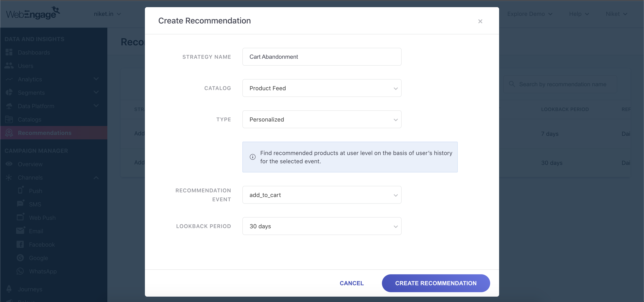Image resolution: width=644 pixels, height=302 pixels.
Task: Click the WebEngage logo
Action: click(33, 13)
